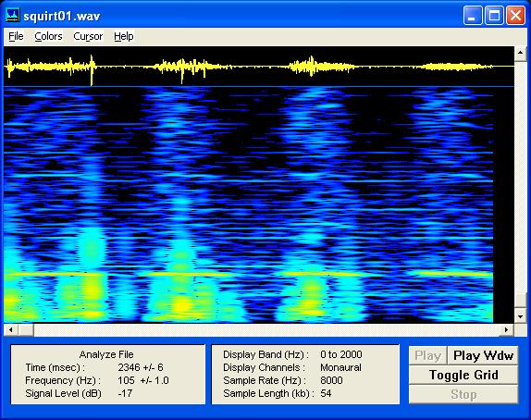Open the Help menu
The width and height of the screenshot is (531, 420).
click(x=124, y=36)
